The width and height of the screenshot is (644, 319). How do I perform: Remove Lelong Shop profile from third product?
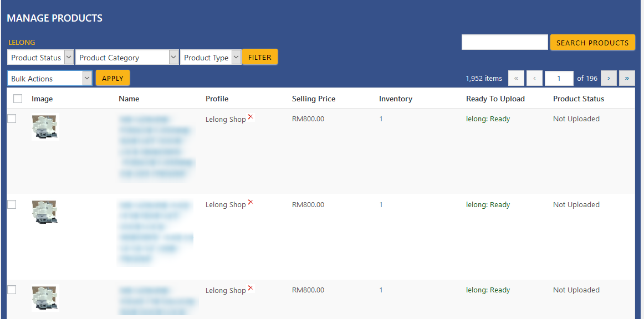[251, 288]
